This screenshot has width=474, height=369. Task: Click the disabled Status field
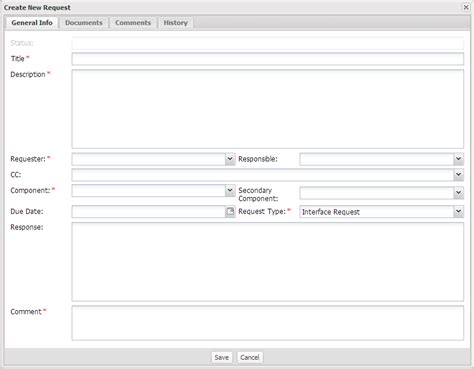pos(268,43)
